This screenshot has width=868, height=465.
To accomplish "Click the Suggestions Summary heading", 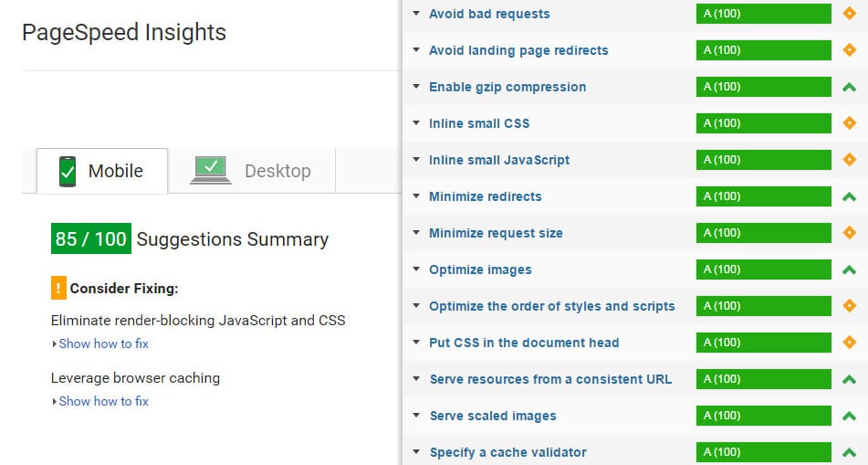I will click(x=233, y=239).
